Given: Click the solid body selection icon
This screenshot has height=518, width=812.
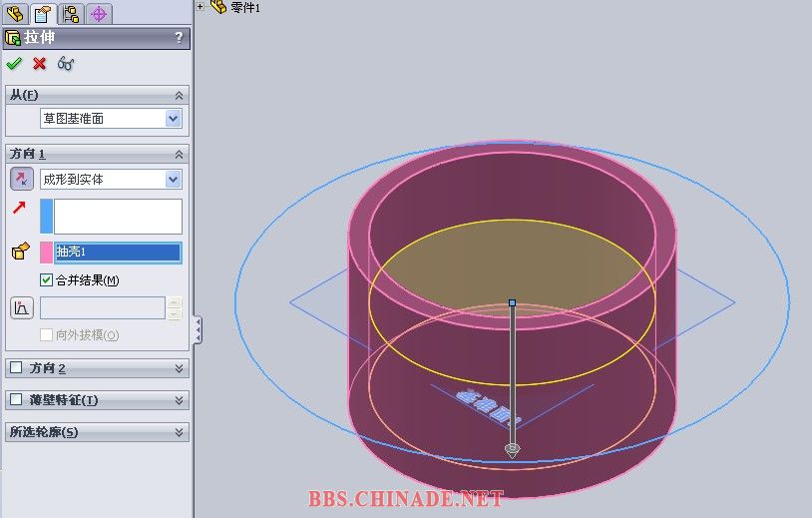Looking at the screenshot, I should (21, 252).
